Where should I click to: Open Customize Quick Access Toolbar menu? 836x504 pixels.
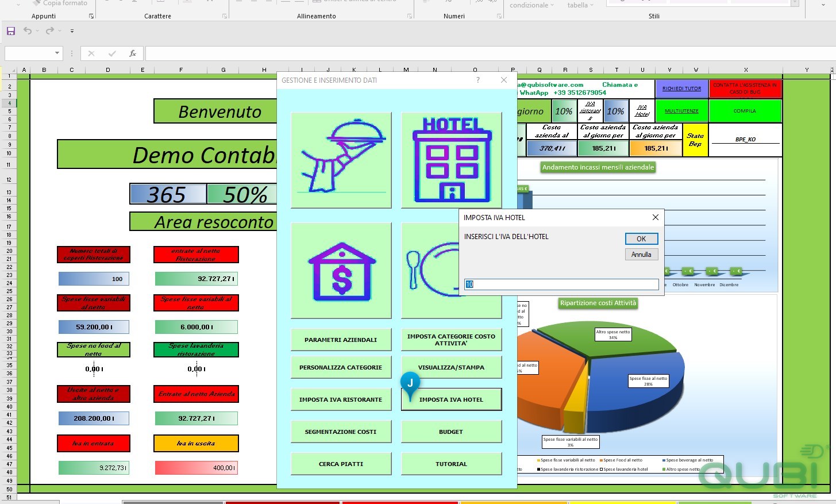click(x=72, y=31)
